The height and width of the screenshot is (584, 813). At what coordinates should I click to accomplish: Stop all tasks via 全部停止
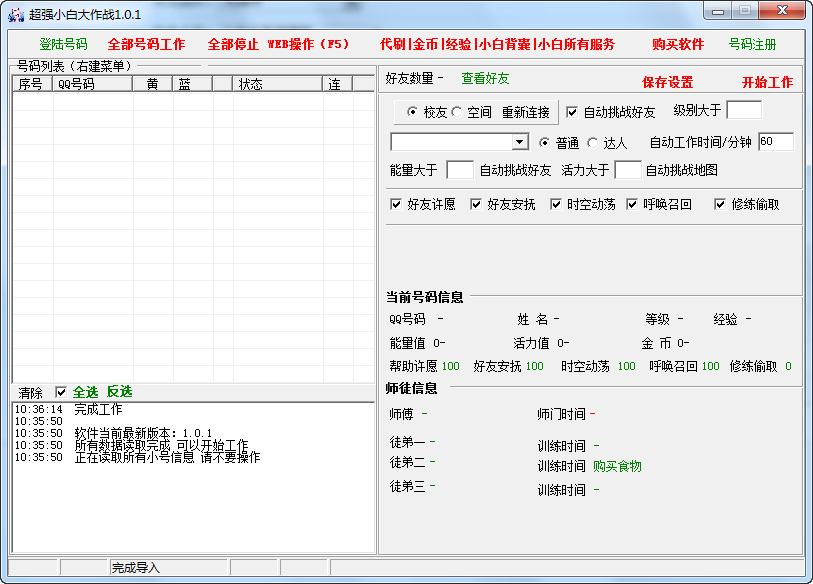233,44
